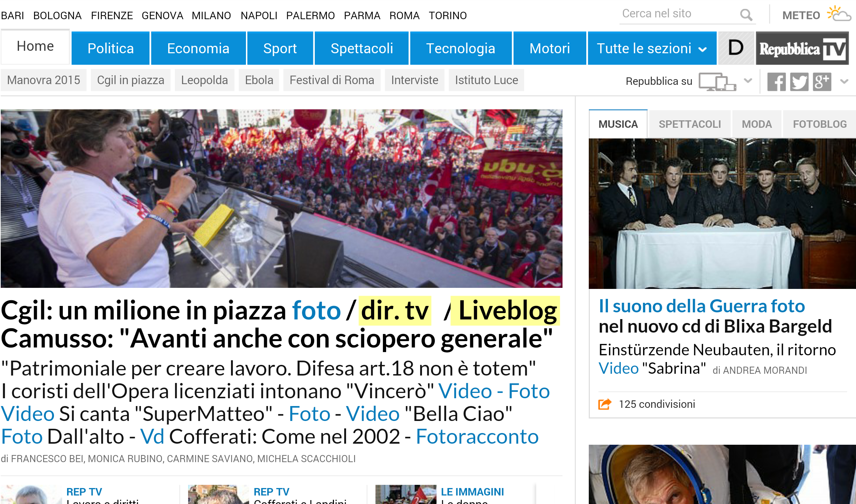Open the Sport section

[280, 48]
